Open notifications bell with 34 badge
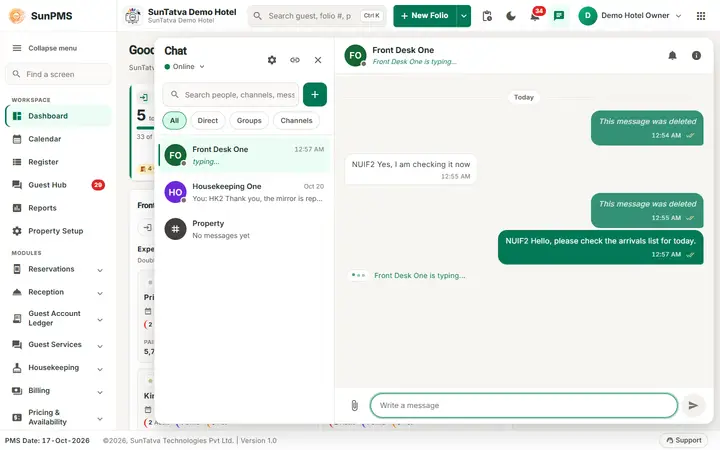The width and height of the screenshot is (720, 450). coord(535,16)
